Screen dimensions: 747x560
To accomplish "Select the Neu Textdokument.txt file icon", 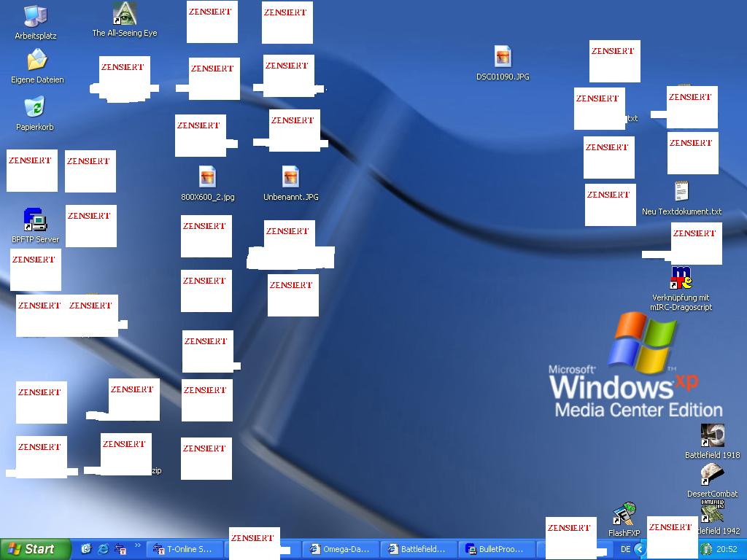I will [x=681, y=192].
